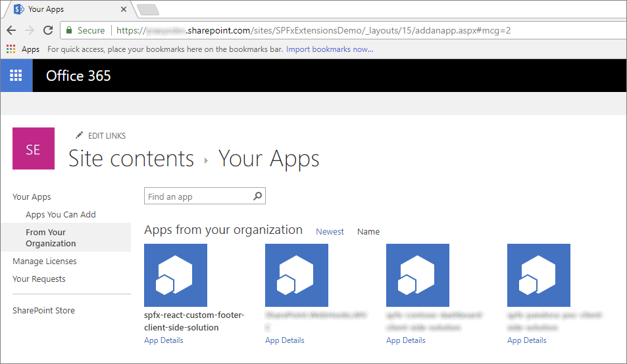This screenshot has height=364, width=627.
Task: Open App Details under second app
Action: (x=285, y=340)
